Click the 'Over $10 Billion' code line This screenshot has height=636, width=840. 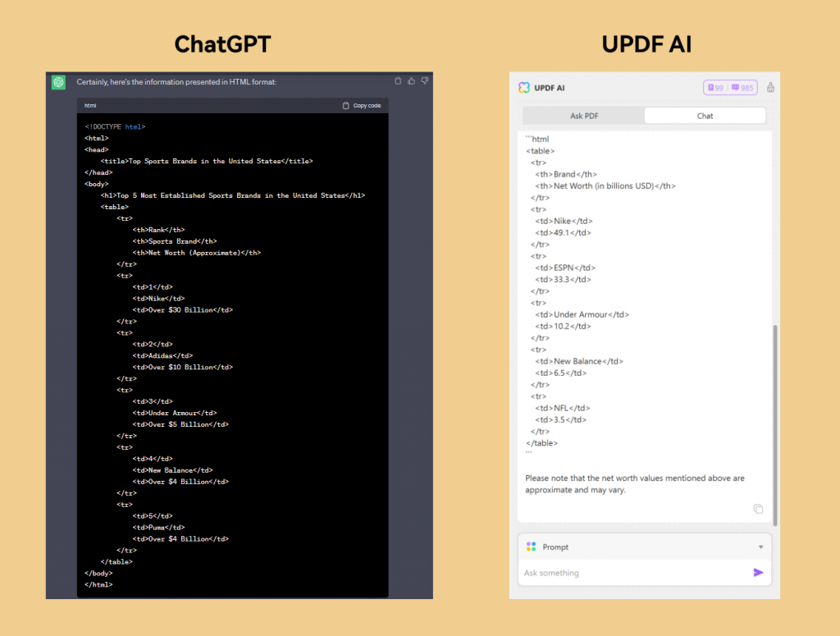[183, 367]
